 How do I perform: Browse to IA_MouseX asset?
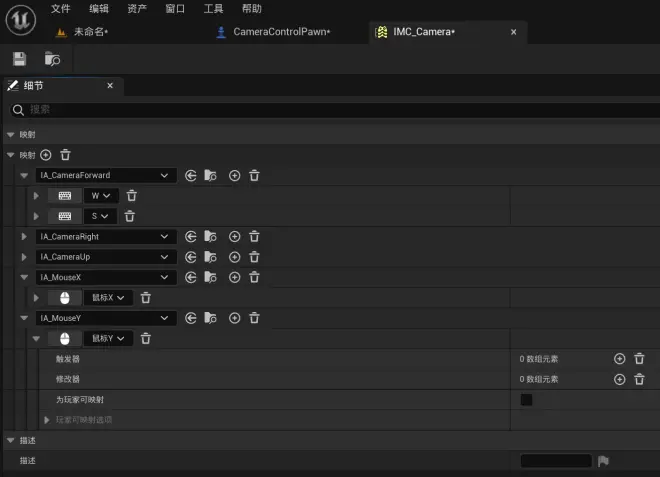210,277
